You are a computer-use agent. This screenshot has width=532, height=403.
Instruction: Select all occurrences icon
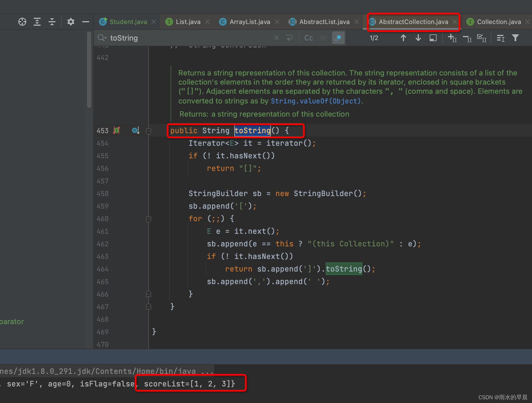(x=482, y=38)
